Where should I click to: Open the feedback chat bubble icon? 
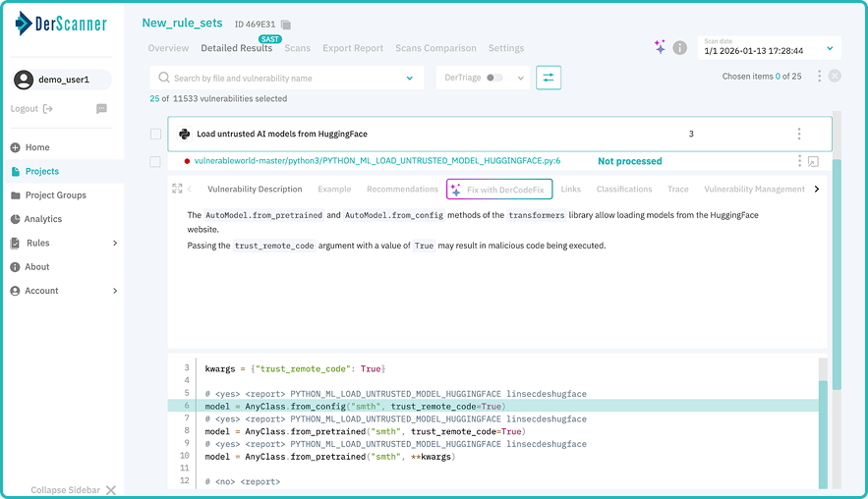pyautogui.click(x=101, y=109)
